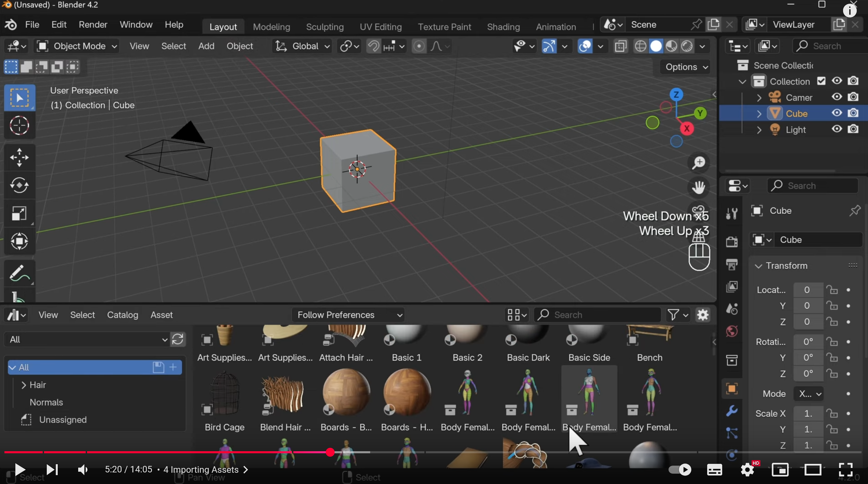This screenshot has width=868, height=484.
Task: Hide the Cube in outliner viewport
Action: pos(837,113)
